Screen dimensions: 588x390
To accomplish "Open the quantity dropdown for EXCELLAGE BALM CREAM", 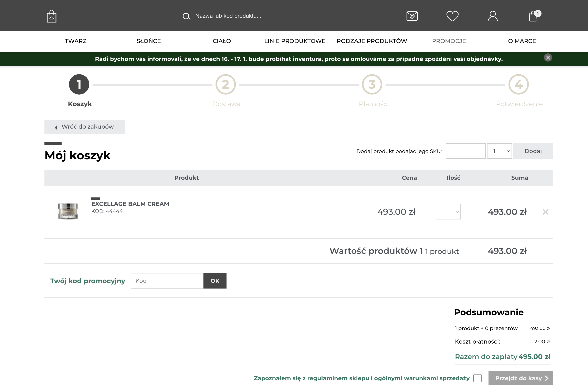I will tap(448, 212).
